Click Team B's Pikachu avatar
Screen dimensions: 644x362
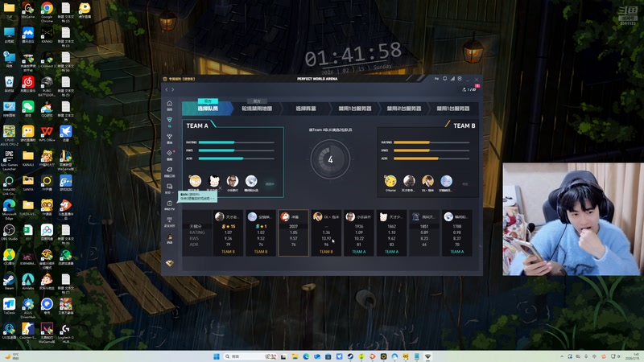point(390,180)
